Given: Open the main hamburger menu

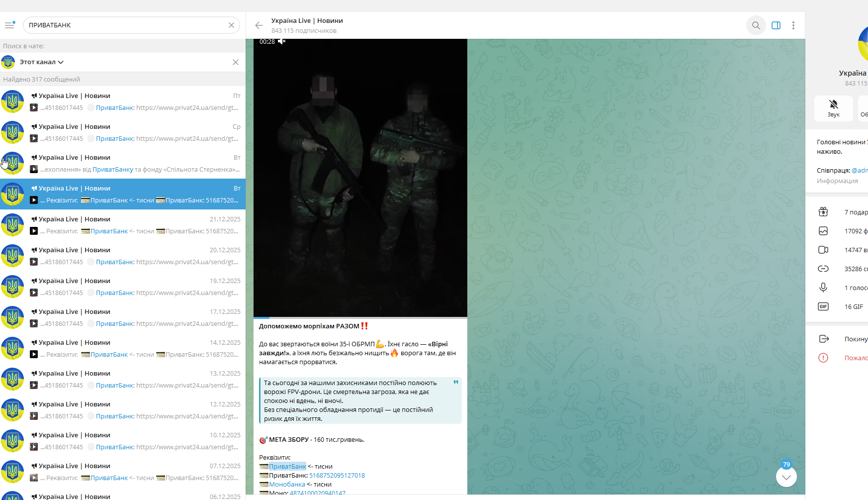Looking at the screenshot, I should [x=9, y=25].
